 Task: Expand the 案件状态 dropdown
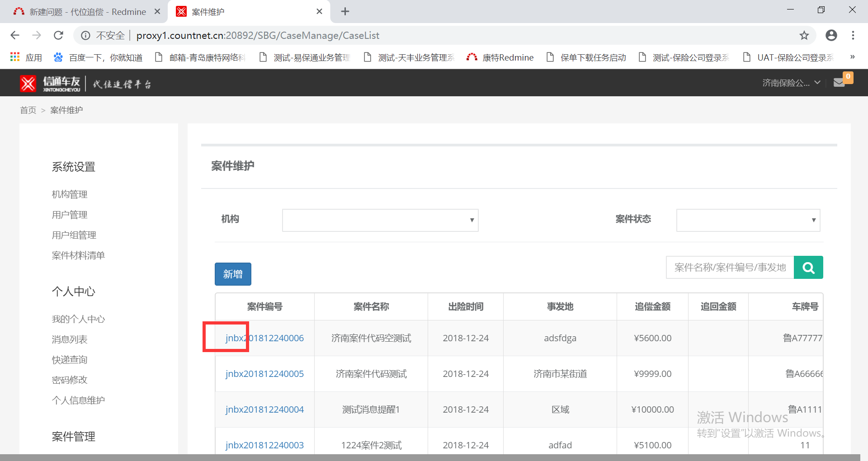pos(748,220)
